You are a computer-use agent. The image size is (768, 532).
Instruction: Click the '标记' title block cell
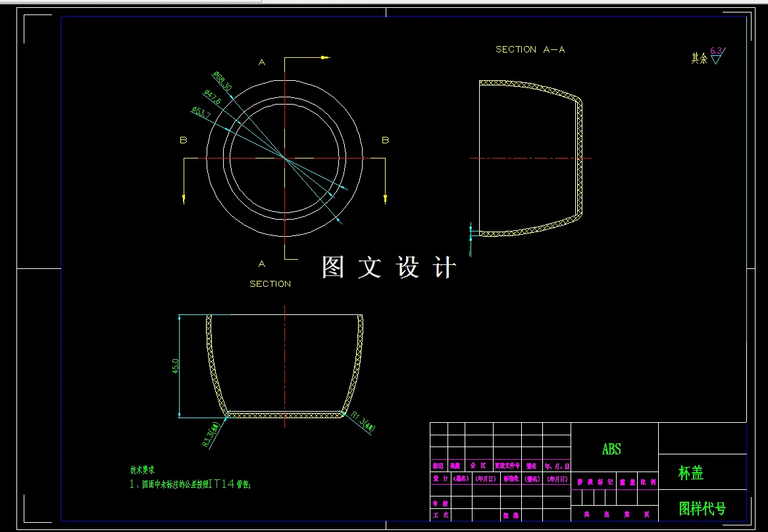point(438,466)
